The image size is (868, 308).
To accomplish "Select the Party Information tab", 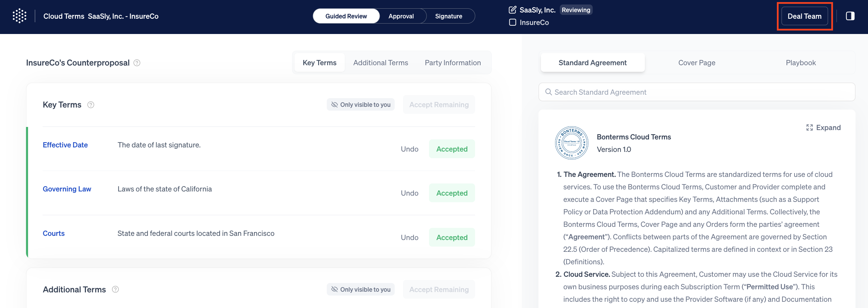I will tap(453, 63).
